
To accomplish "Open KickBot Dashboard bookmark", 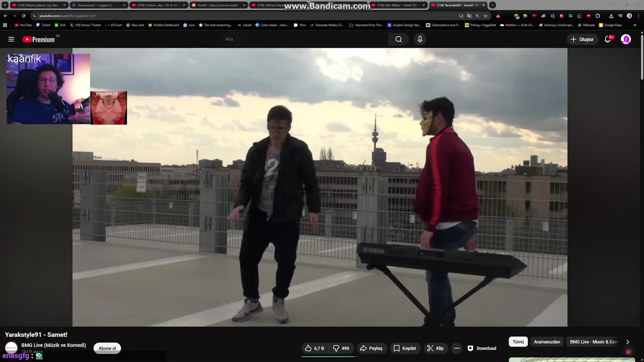I will pyautogui.click(x=163, y=25).
